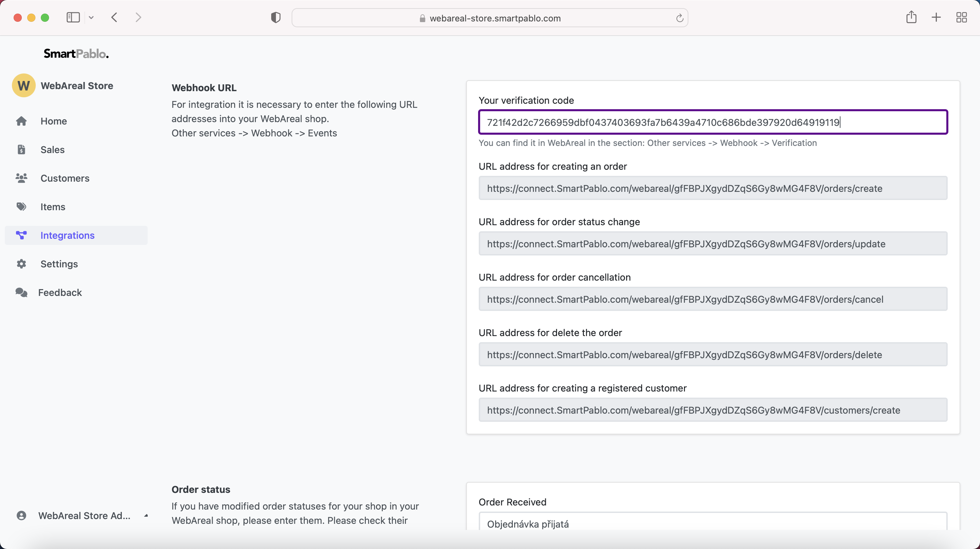The image size is (980, 549).
Task: Click the Order Received input field
Action: coord(713,522)
